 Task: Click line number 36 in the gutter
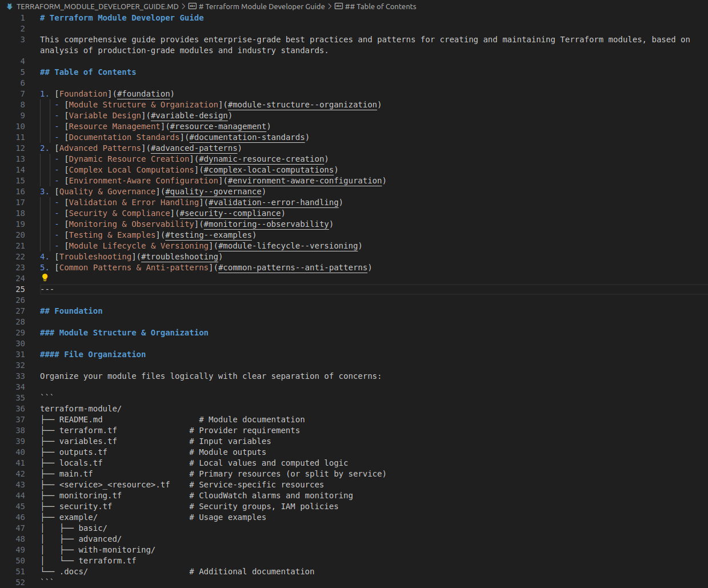[20, 409]
